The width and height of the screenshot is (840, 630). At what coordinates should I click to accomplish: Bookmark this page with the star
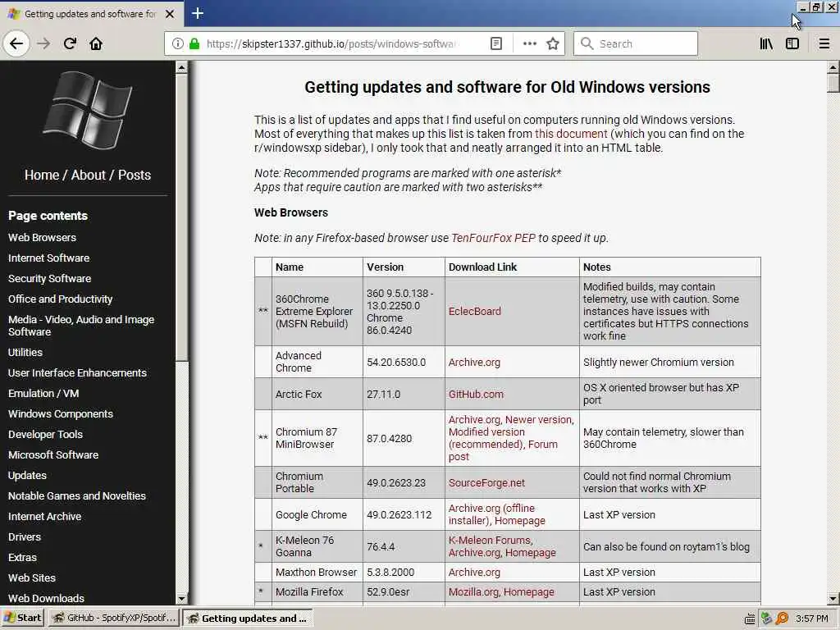[x=553, y=44]
